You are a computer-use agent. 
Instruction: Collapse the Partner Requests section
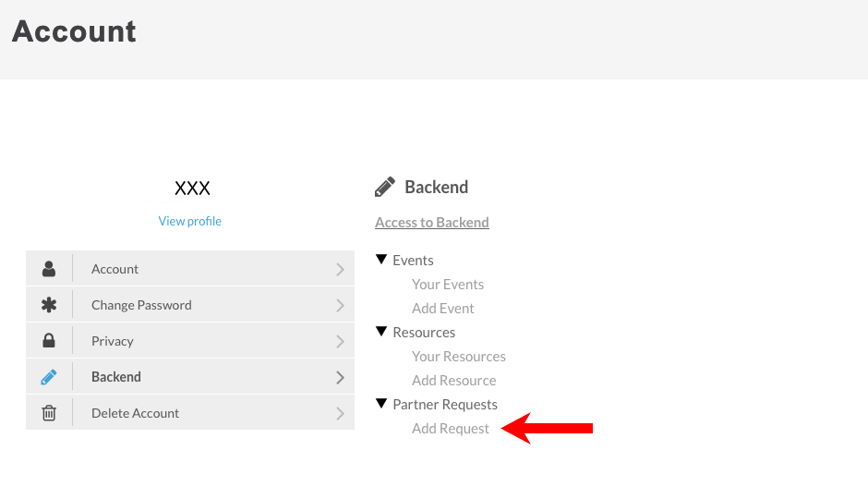tap(381, 404)
